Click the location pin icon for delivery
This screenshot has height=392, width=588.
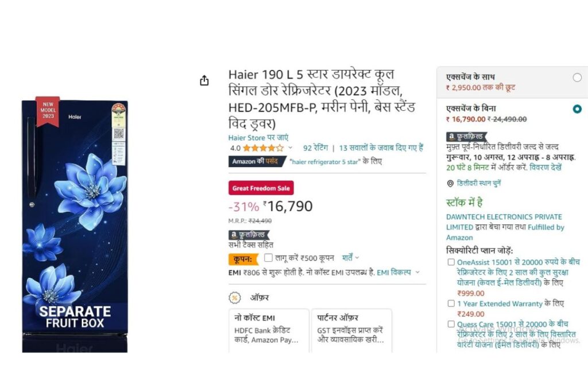(x=450, y=183)
